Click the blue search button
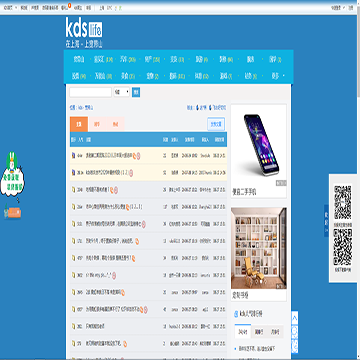 136,92
